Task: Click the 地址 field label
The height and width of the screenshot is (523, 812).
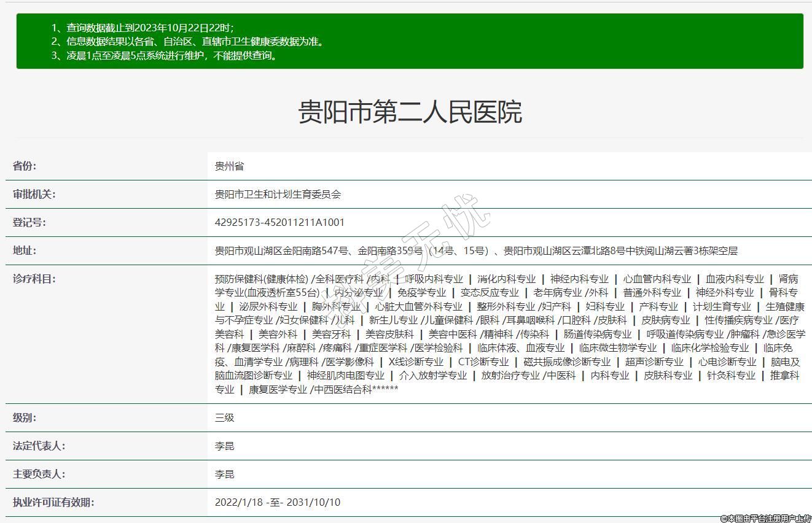Action: 25,251
